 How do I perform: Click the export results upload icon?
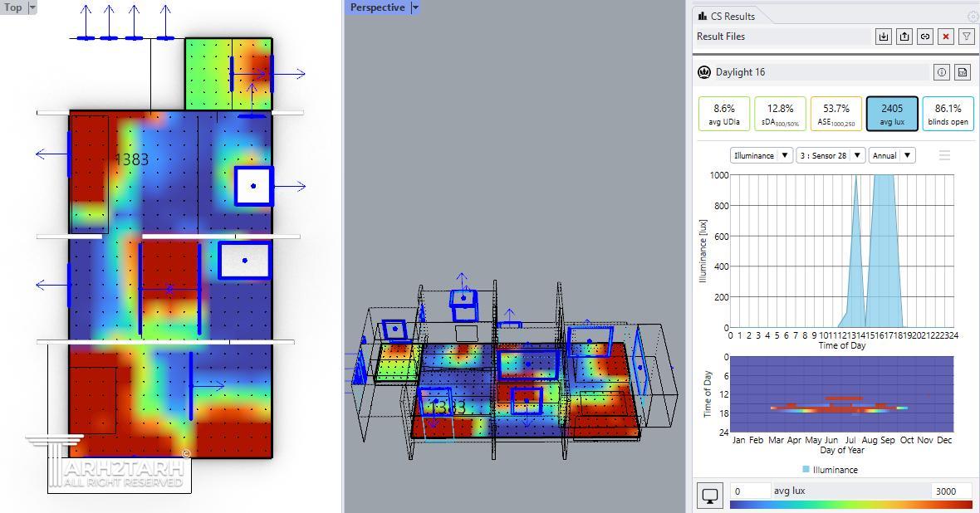point(904,37)
